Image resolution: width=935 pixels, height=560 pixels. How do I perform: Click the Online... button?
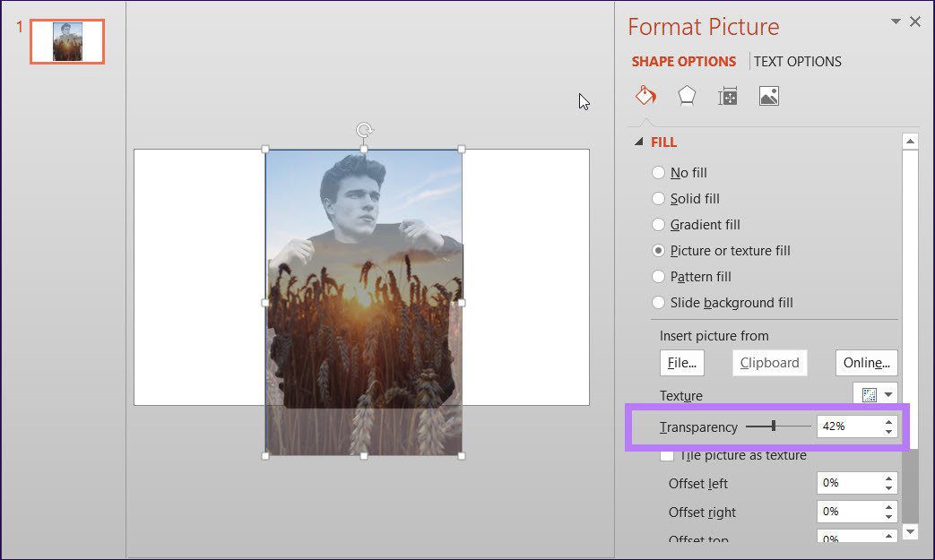point(866,363)
